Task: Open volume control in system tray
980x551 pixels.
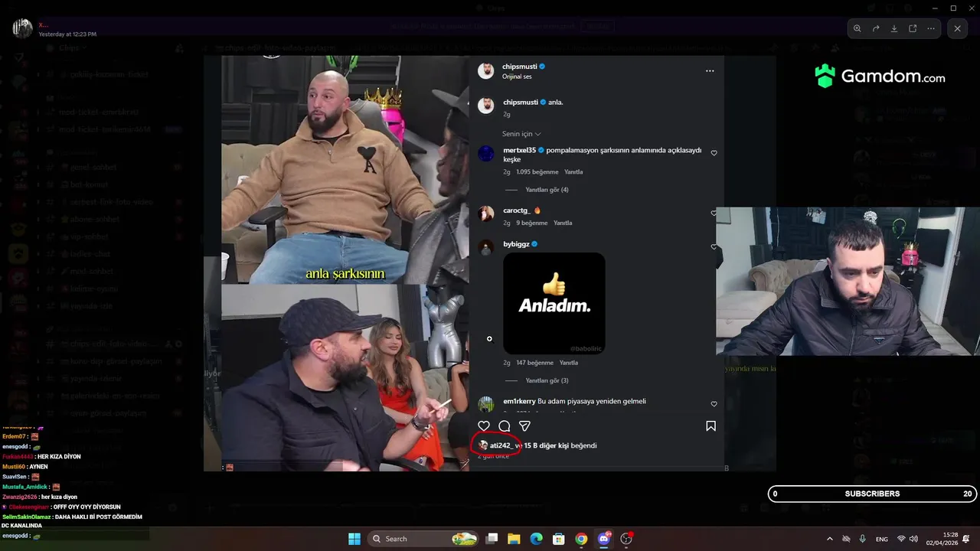Action: point(913,539)
